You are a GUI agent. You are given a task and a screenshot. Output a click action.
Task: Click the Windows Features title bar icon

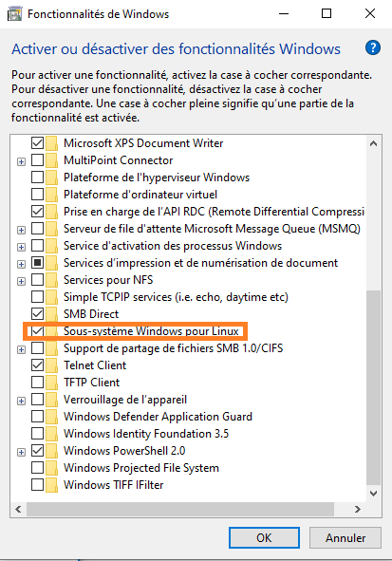point(14,14)
